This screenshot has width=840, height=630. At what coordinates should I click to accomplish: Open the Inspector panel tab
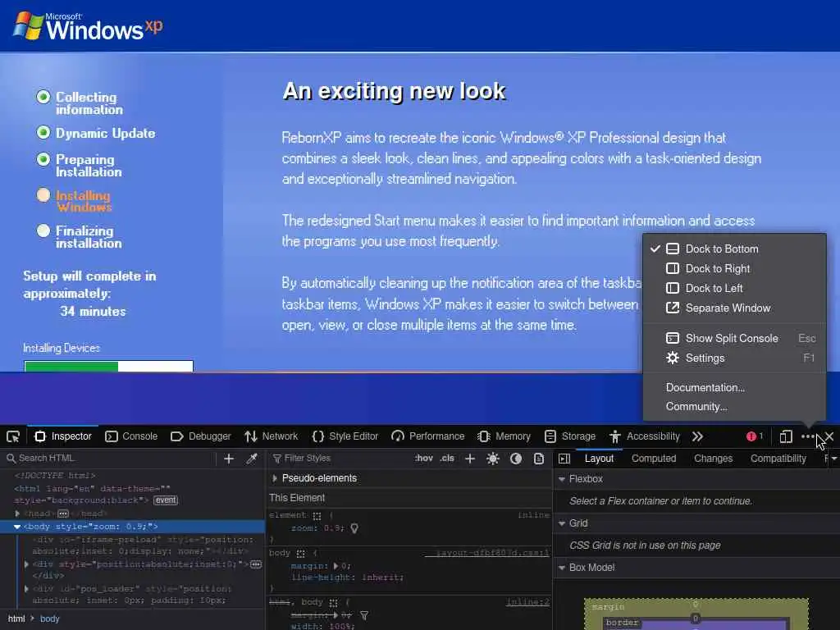(x=63, y=436)
